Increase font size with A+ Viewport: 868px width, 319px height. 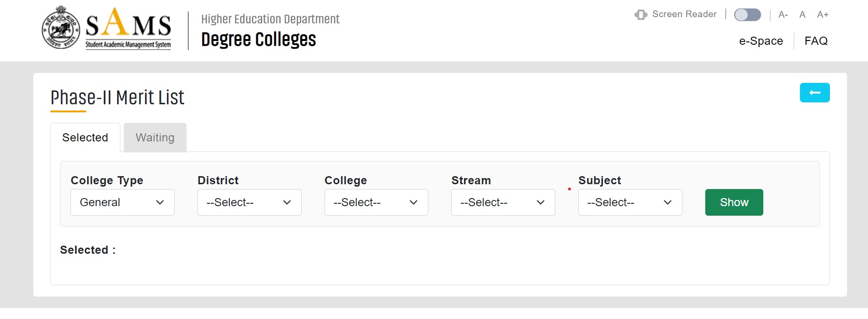point(823,15)
